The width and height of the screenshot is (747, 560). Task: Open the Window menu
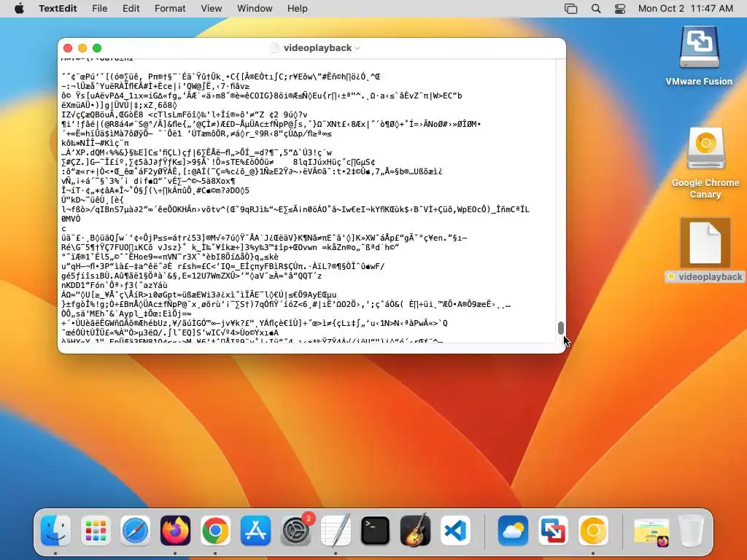pos(255,8)
